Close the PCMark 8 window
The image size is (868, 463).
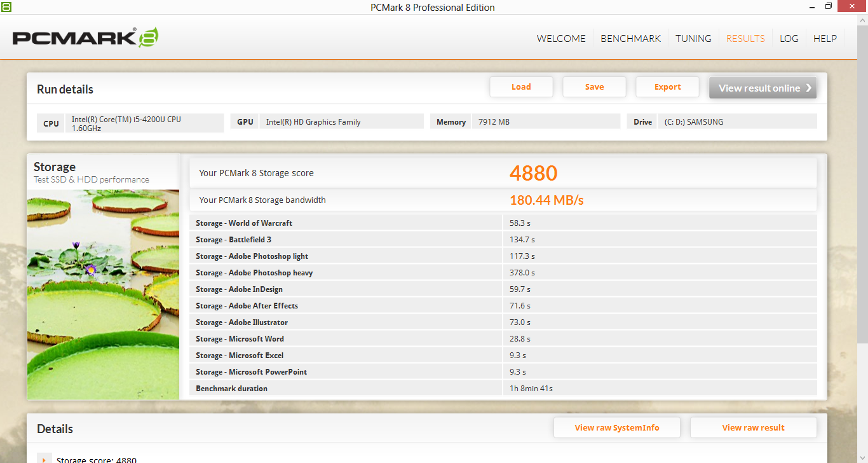point(851,6)
